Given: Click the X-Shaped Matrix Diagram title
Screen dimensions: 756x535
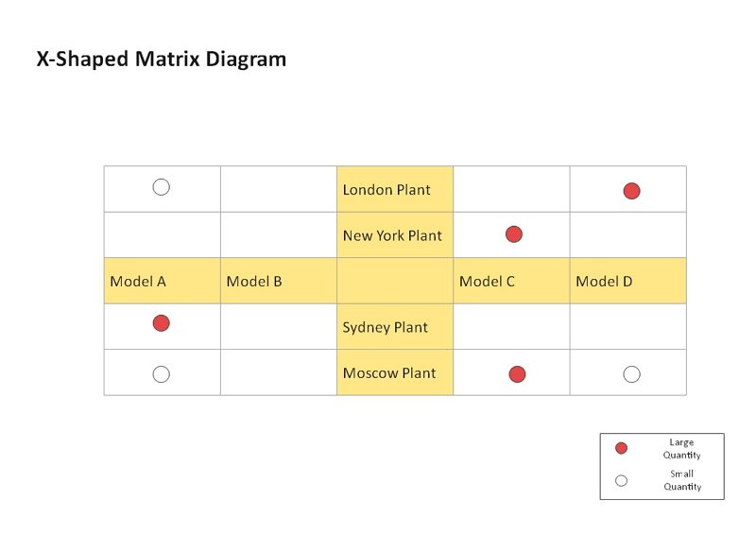Looking at the screenshot, I should (x=162, y=60).
